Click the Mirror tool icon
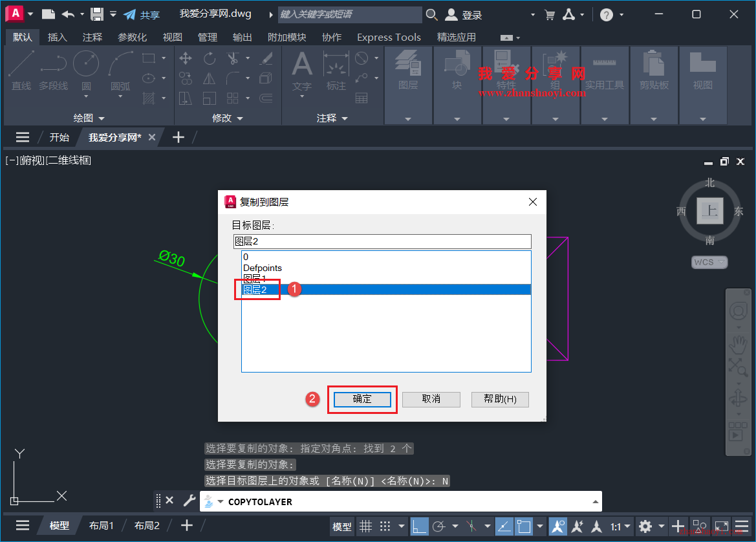The height and width of the screenshot is (542, 756). 210,79
